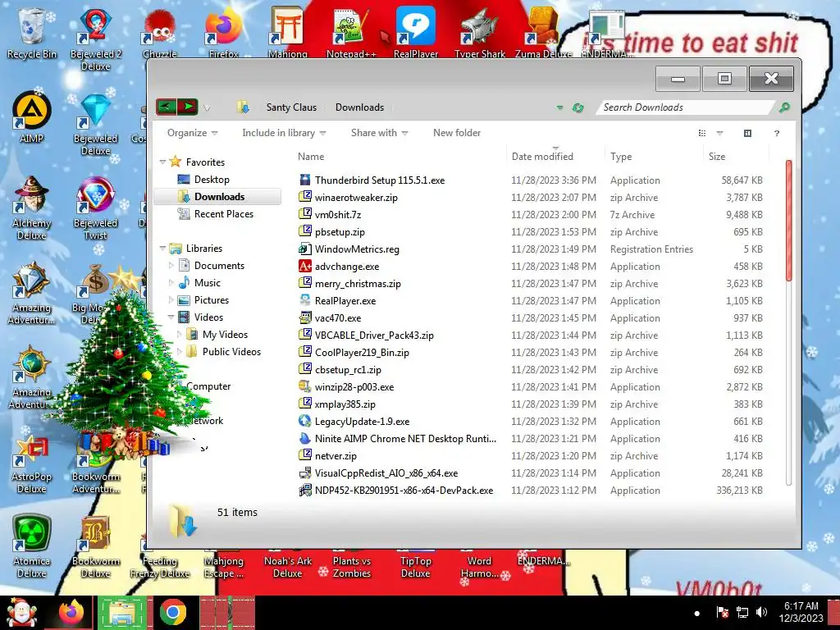Launch Alchemy Deluxe shortcut
Viewport: 840px width, 630px height.
point(31,208)
